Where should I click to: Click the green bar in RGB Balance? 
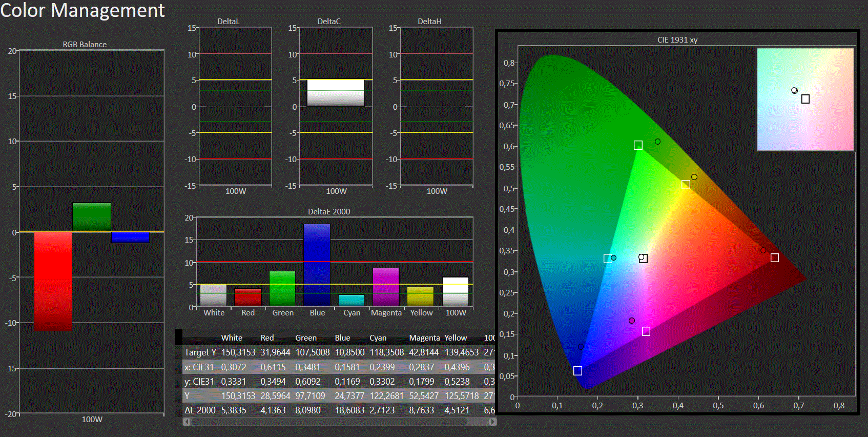pyautogui.click(x=92, y=217)
